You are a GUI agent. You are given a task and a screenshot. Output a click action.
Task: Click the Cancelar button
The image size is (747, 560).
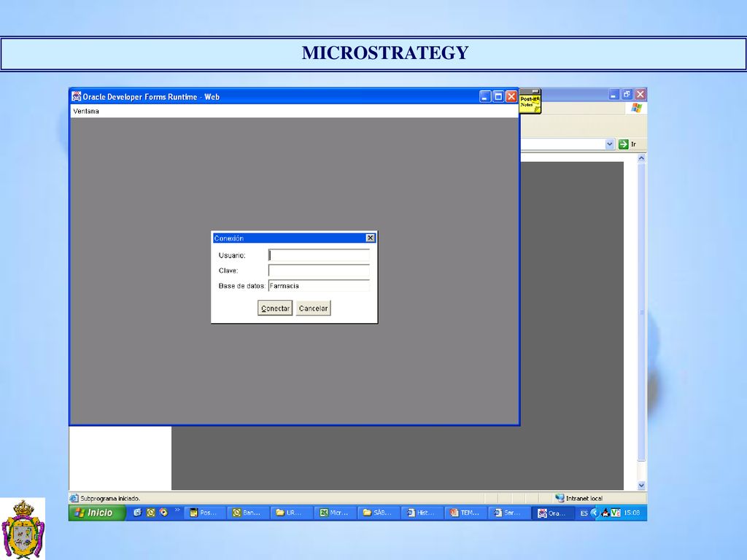pos(313,308)
